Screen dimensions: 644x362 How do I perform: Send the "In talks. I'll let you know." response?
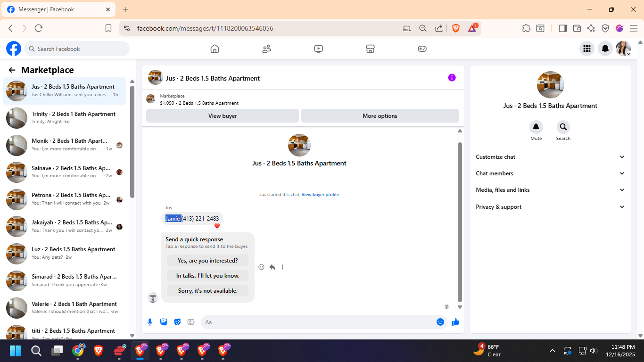(x=208, y=276)
